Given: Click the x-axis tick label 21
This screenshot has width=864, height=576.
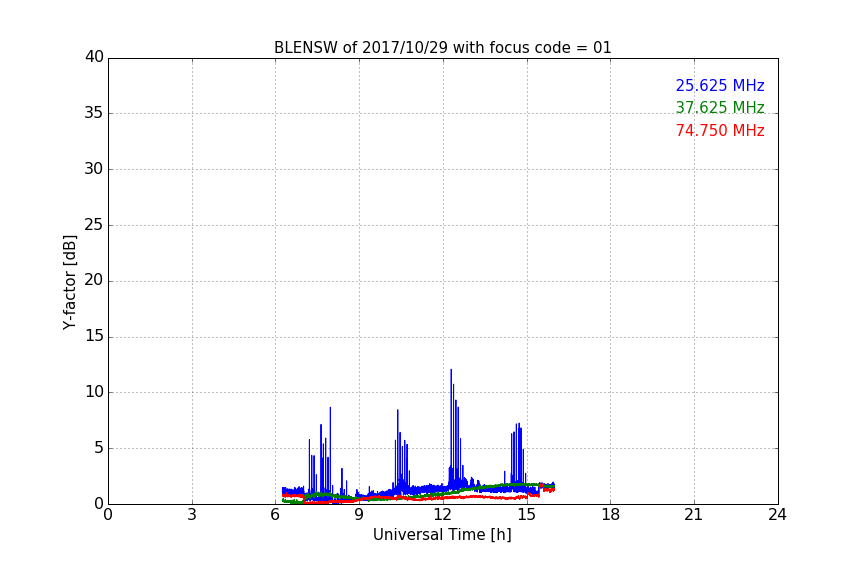Looking at the screenshot, I should (694, 515).
